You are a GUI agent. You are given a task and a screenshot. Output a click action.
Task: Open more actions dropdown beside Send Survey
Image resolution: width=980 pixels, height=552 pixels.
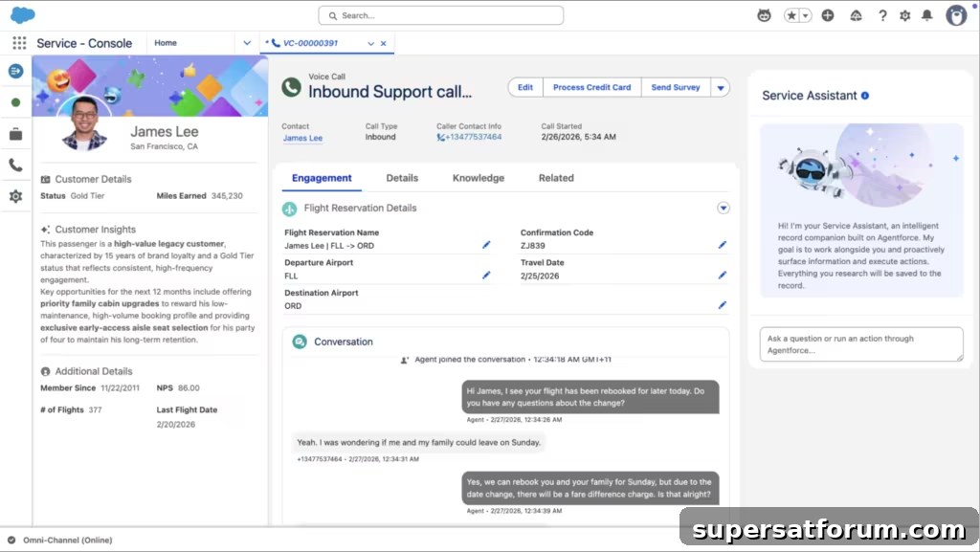point(720,87)
